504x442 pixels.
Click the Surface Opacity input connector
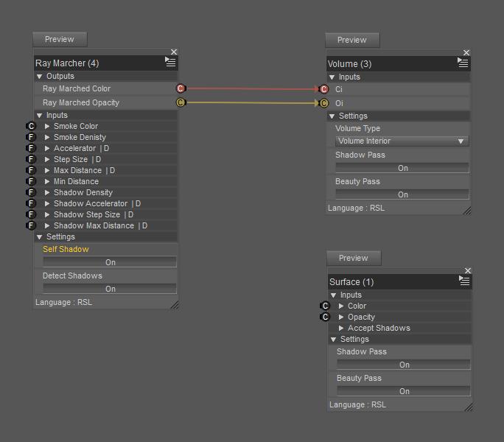point(325,317)
